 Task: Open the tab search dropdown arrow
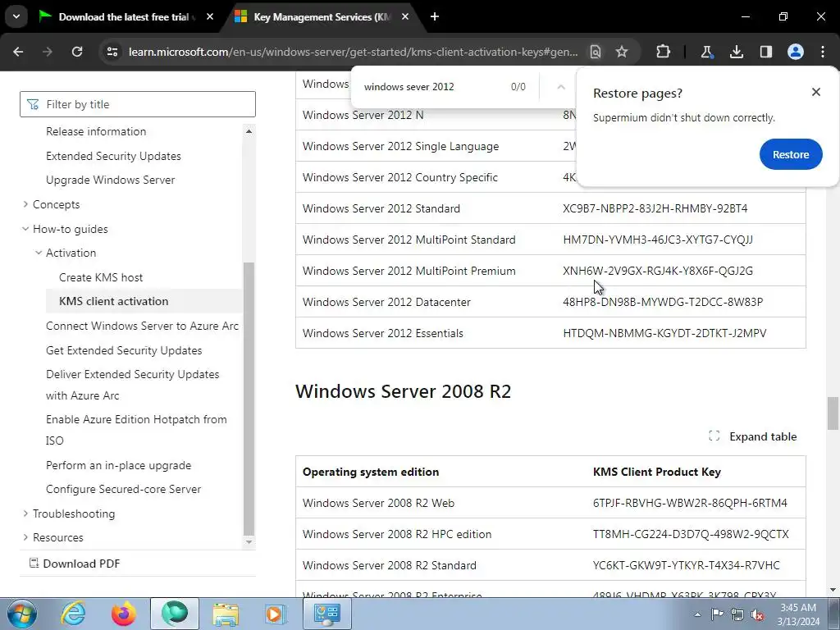[16, 16]
